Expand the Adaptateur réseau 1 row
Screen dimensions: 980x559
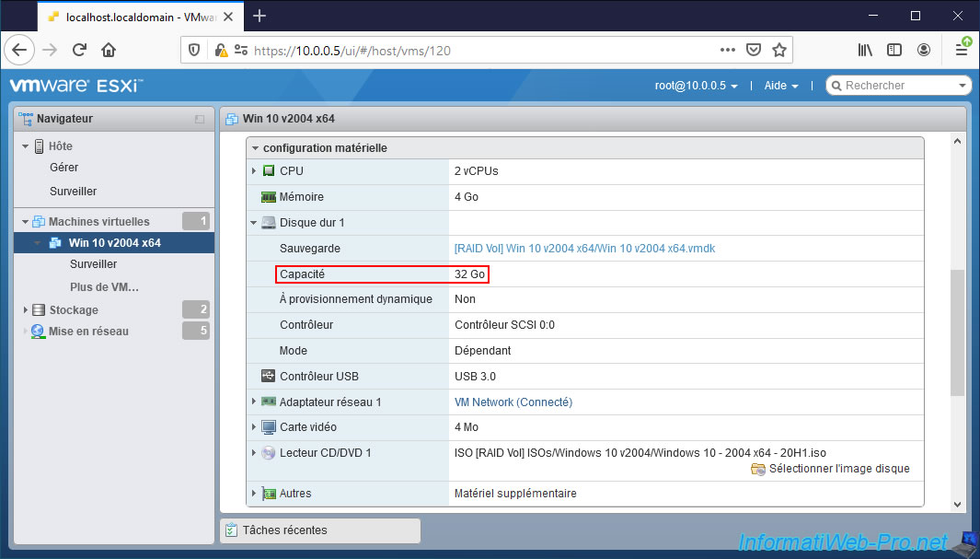click(x=254, y=402)
